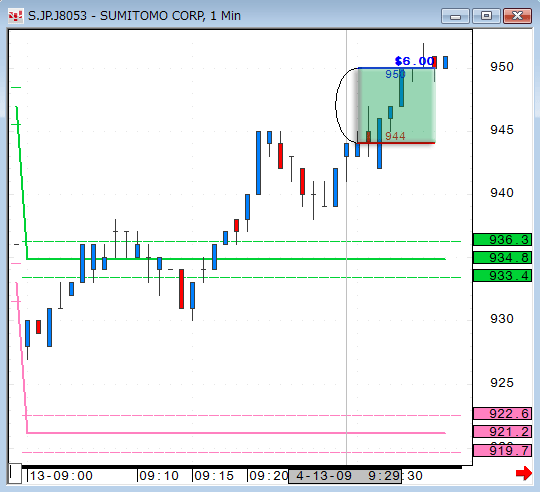Click the red stop line at 944

397,143
